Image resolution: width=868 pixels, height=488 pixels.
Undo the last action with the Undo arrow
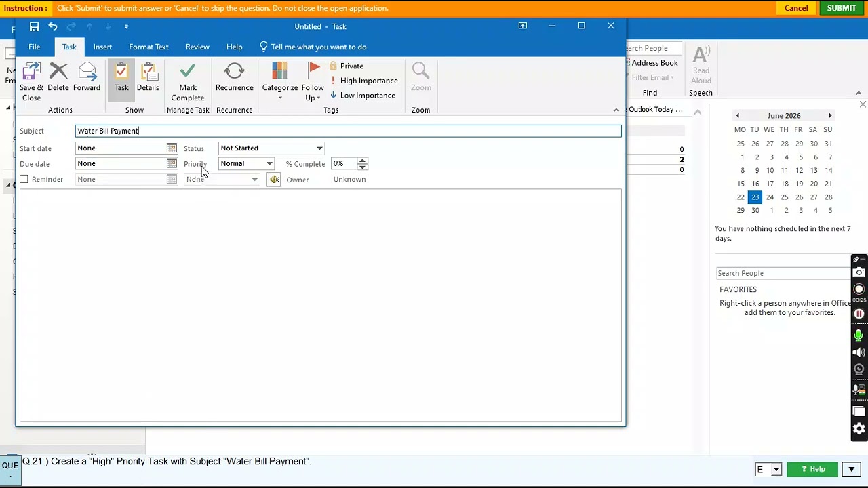(x=53, y=26)
